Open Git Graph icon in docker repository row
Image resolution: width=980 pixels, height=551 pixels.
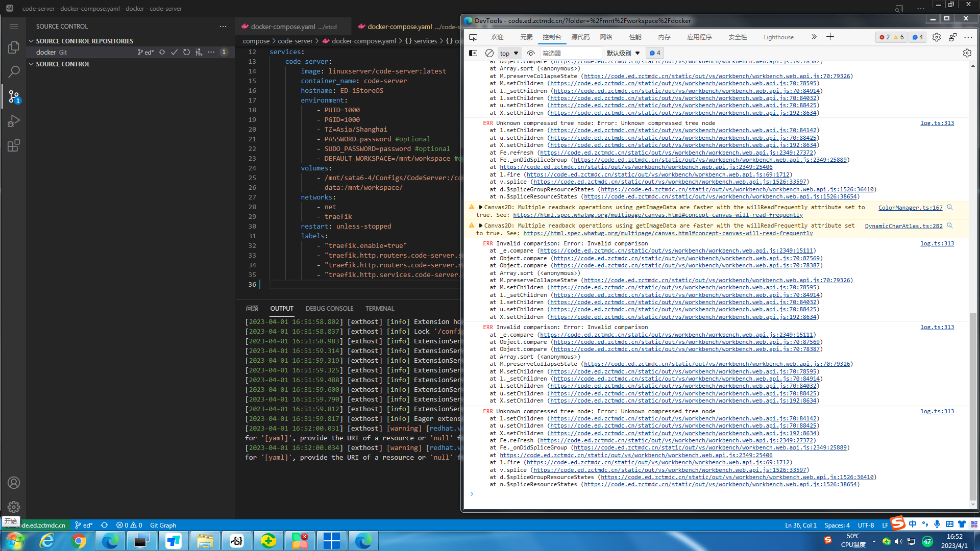click(199, 52)
